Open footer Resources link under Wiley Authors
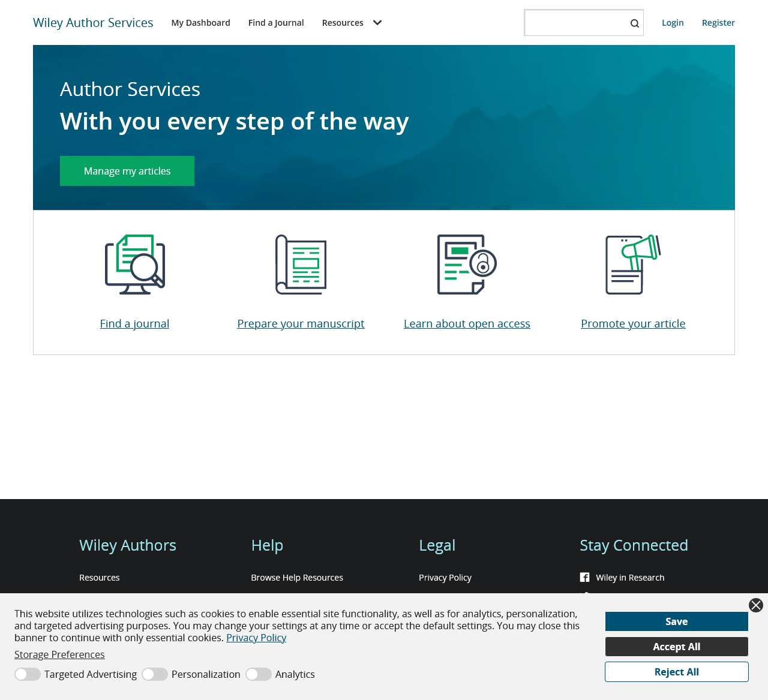The image size is (768, 700). click(100, 578)
